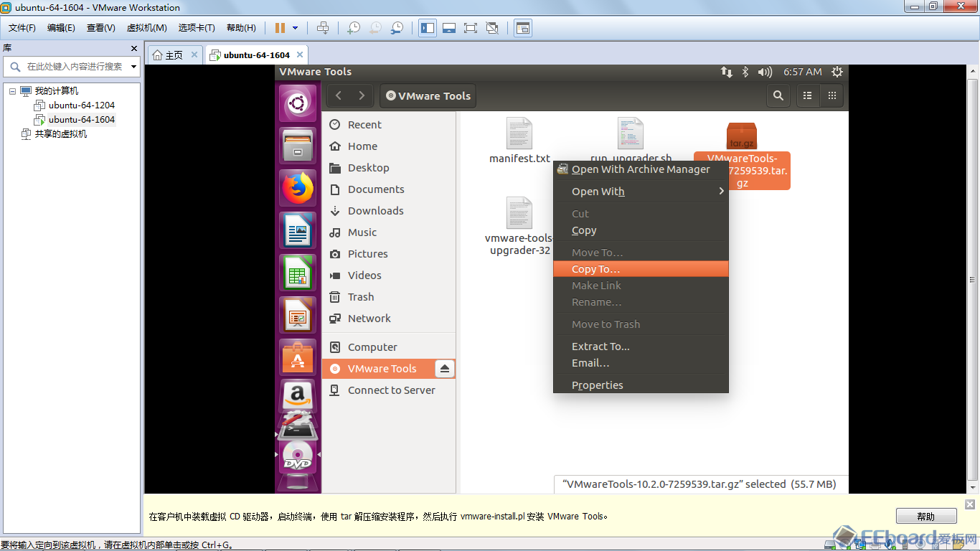This screenshot has height=551, width=980.
Task: Select the vmware-tools-upgrader-32 file
Action: coord(519,226)
